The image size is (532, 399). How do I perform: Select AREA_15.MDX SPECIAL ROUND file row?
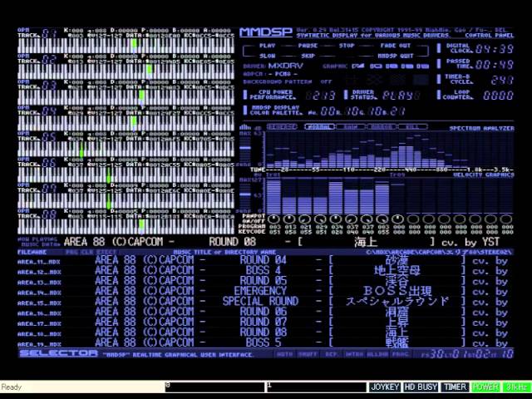tap(266, 302)
